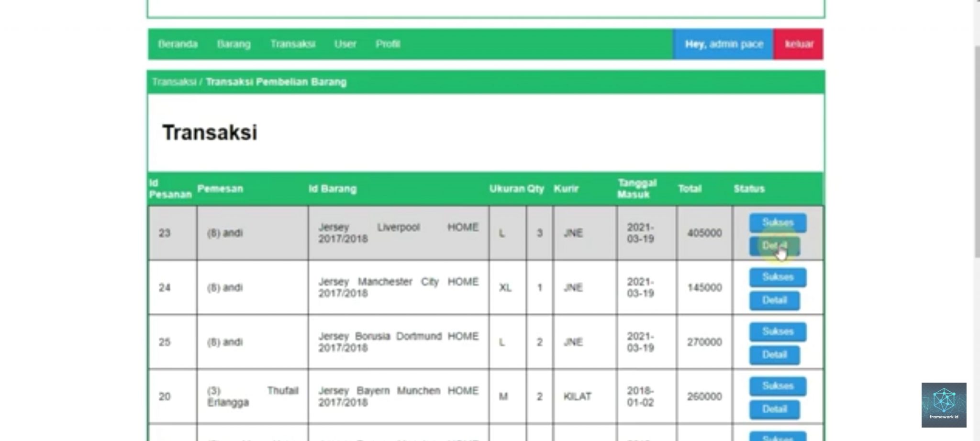980x441 pixels.
Task: Open the Barang menu item
Action: pos(234,44)
